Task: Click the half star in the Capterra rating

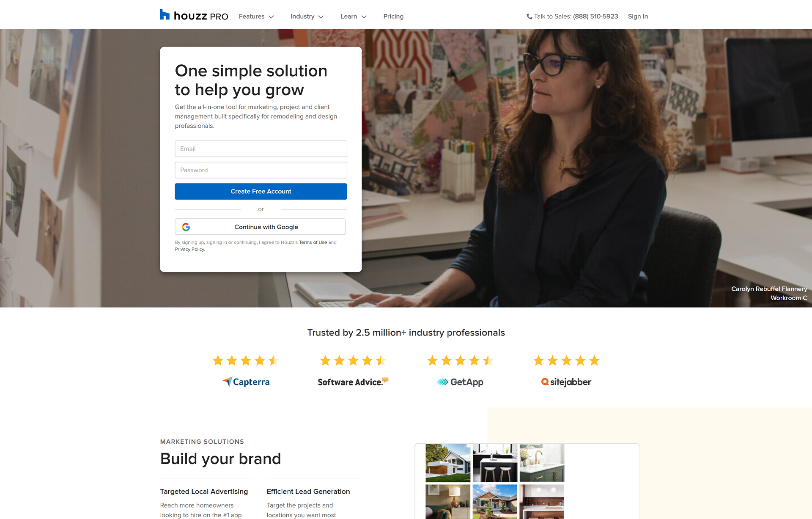Action: click(274, 360)
